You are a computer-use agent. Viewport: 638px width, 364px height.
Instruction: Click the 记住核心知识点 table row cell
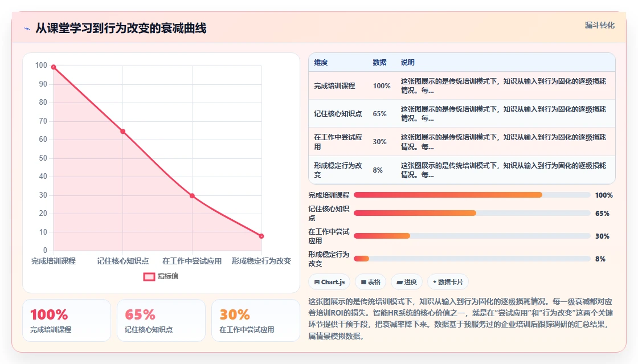[x=338, y=114]
